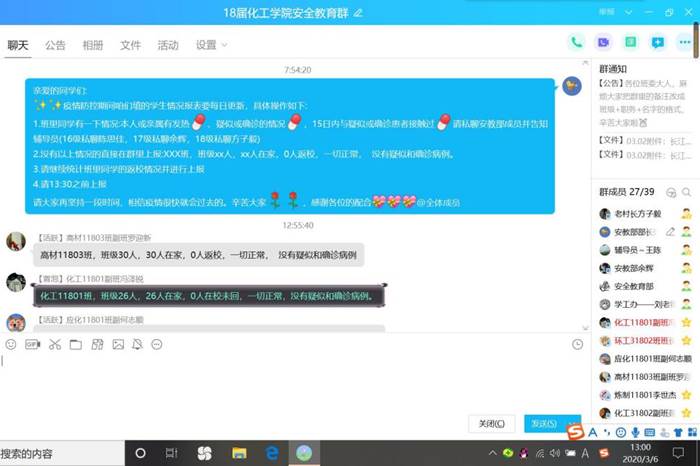Select member 应化11801班副何志顺
Viewport: 700px width, 466px height.
[x=645, y=358]
